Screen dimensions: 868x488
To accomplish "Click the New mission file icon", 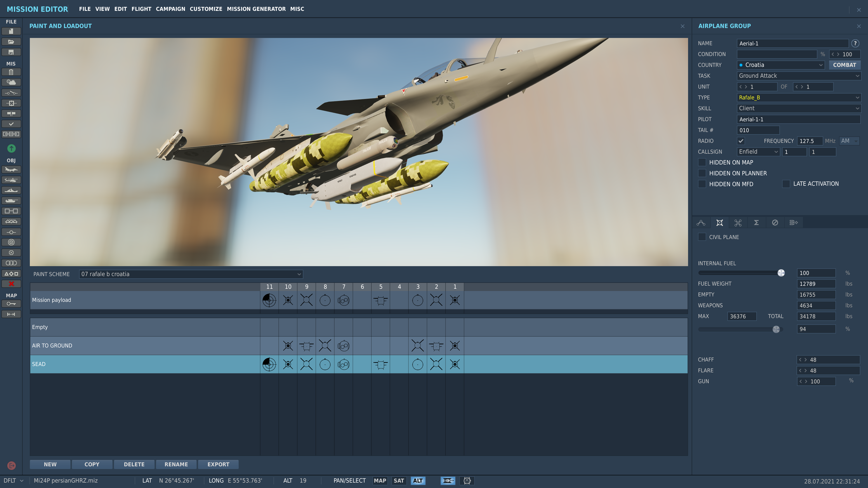I will click(11, 31).
